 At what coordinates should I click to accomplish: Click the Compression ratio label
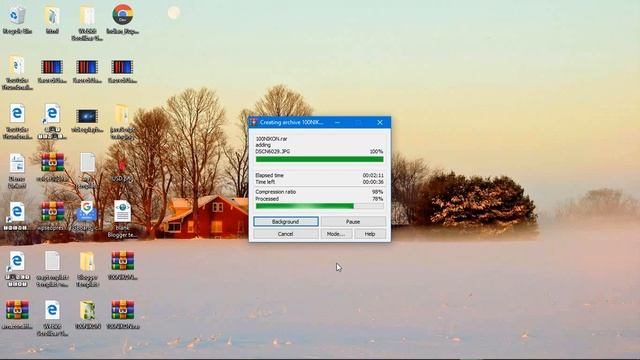[276, 192]
